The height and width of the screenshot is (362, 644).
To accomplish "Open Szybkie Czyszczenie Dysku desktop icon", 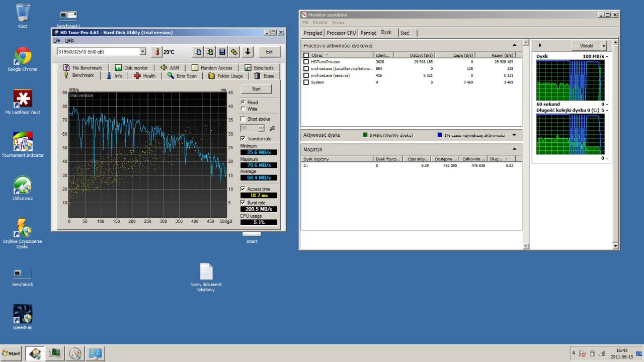I will pos(23,233).
